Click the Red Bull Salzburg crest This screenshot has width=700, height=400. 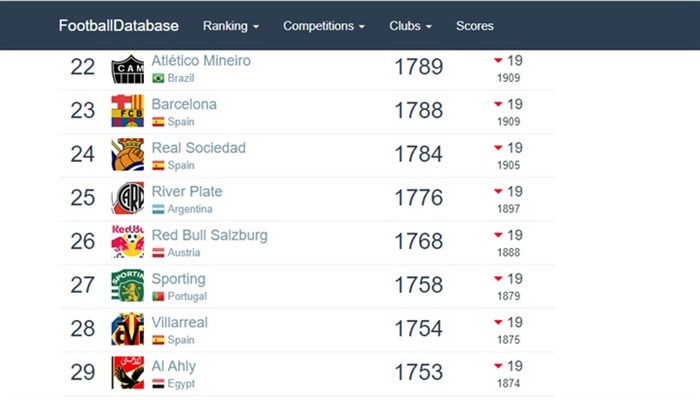pos(128,242)
